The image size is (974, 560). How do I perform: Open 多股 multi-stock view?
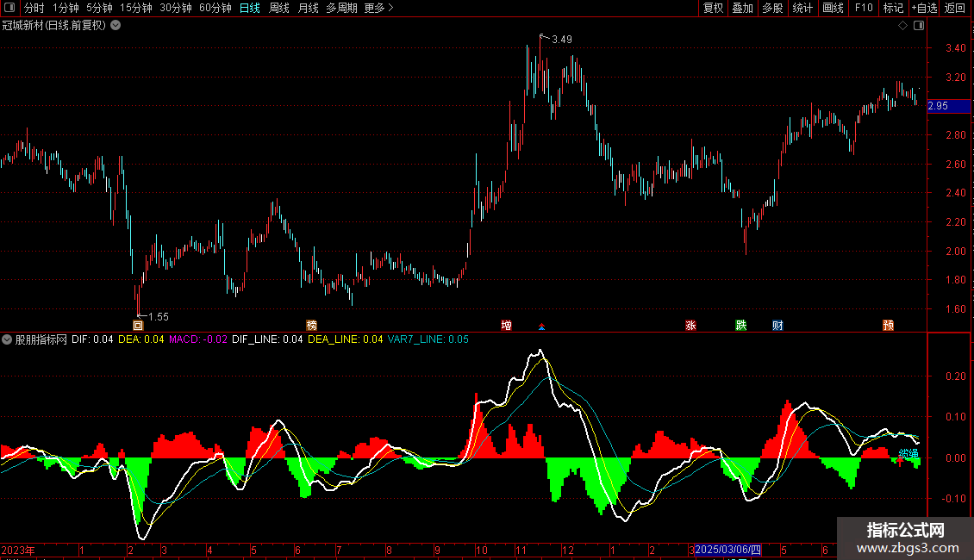pyautogui.click(x=772, y=8)
